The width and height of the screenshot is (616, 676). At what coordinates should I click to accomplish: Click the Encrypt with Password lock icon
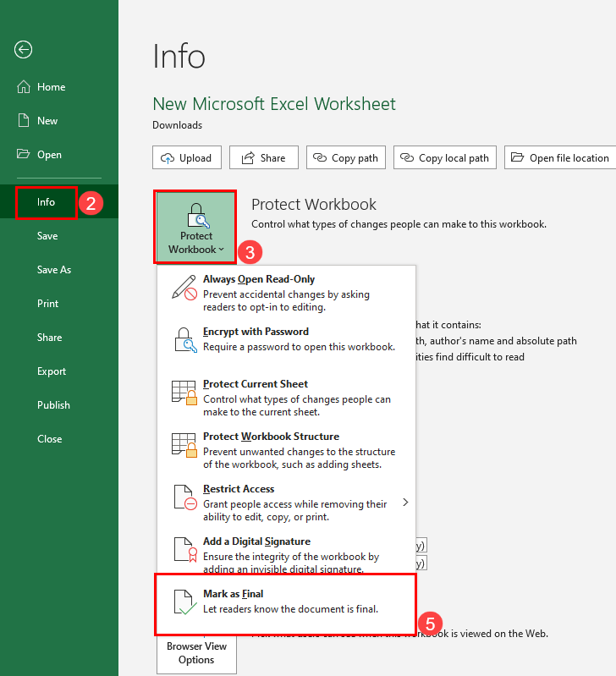pos(186,340)
